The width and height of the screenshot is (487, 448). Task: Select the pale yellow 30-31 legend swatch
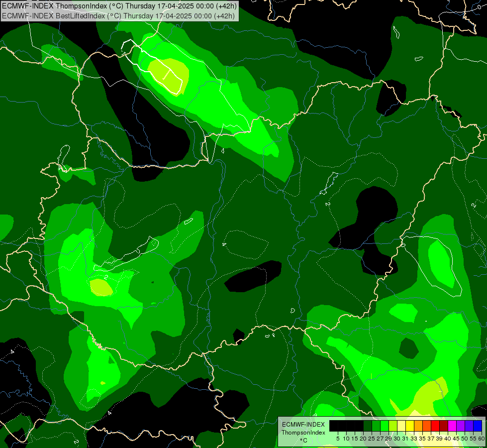[401, 426]
